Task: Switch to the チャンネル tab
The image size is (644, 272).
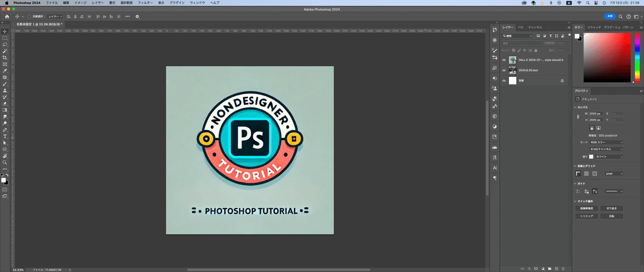Action: pyautogui.click(x=535, y=27)
